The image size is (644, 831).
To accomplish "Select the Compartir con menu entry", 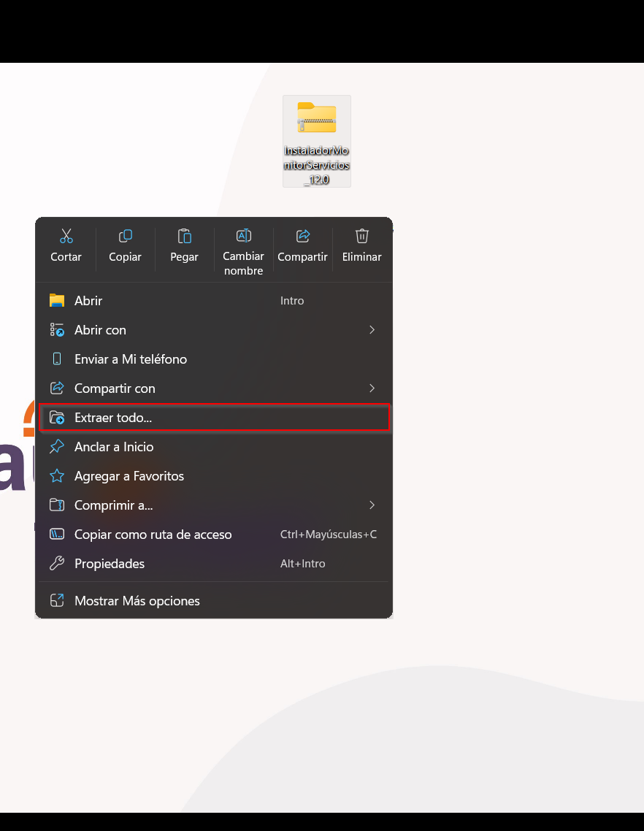I will (214, 388).
